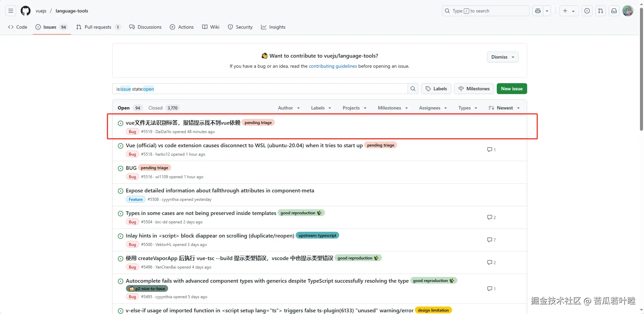The width and height of the screenshot is (644, 314).
Task: Open the Actions tab
Action: 182,27
